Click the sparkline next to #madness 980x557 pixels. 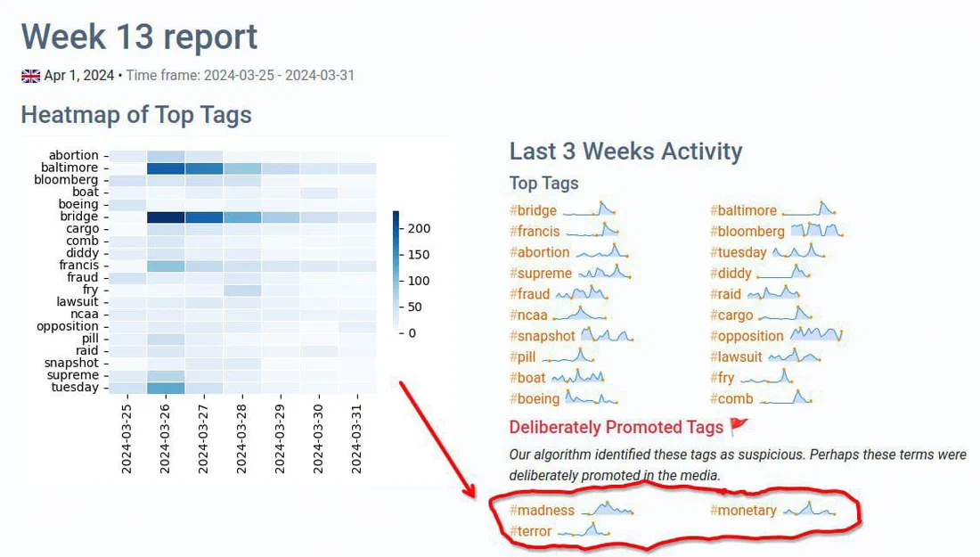(608, 509)
